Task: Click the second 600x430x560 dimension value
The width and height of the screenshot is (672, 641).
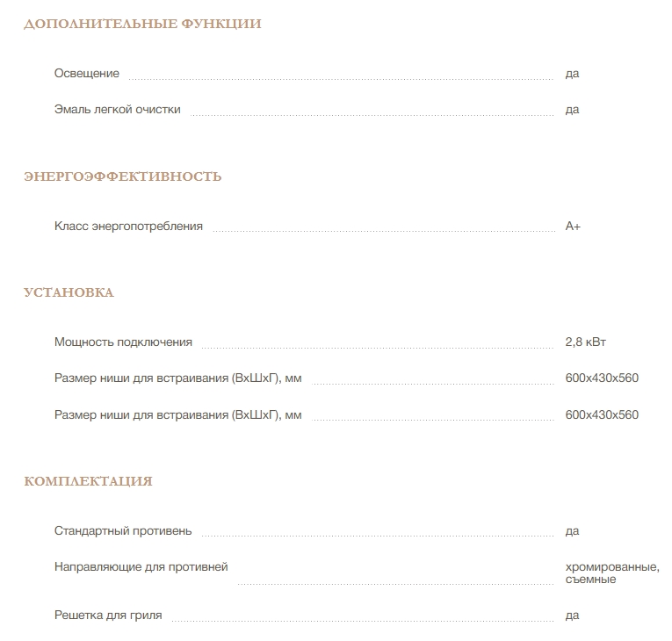Action: [602, 414]
